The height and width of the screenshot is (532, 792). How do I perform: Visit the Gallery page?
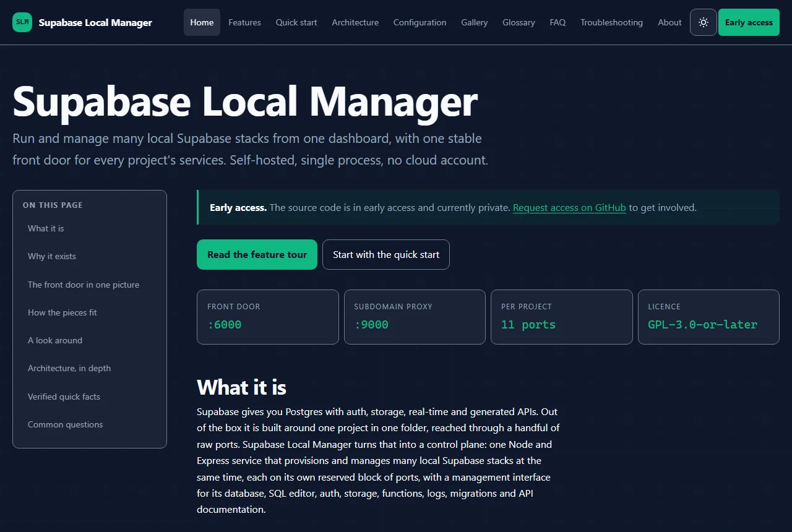tap(475, 22)
